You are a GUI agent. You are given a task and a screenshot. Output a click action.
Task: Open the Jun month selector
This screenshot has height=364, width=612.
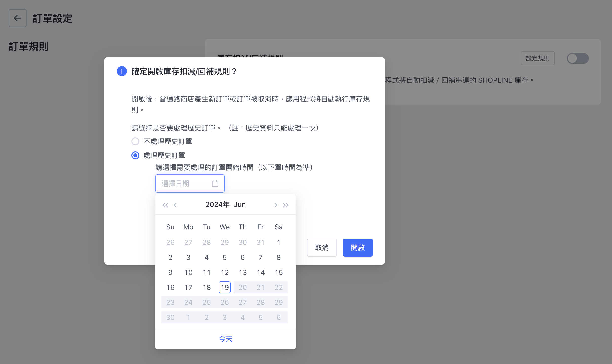(240, 205)
